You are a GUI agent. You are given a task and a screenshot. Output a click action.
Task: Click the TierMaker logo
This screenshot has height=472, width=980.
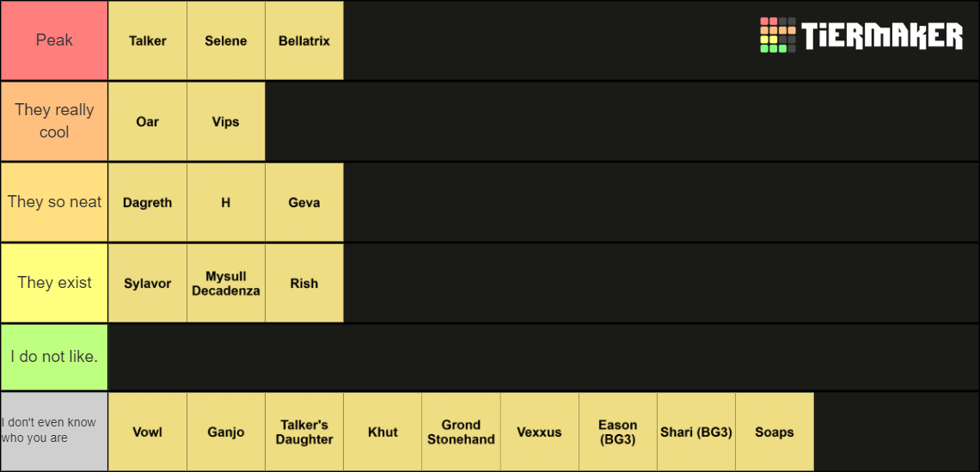tap(861, 35)
